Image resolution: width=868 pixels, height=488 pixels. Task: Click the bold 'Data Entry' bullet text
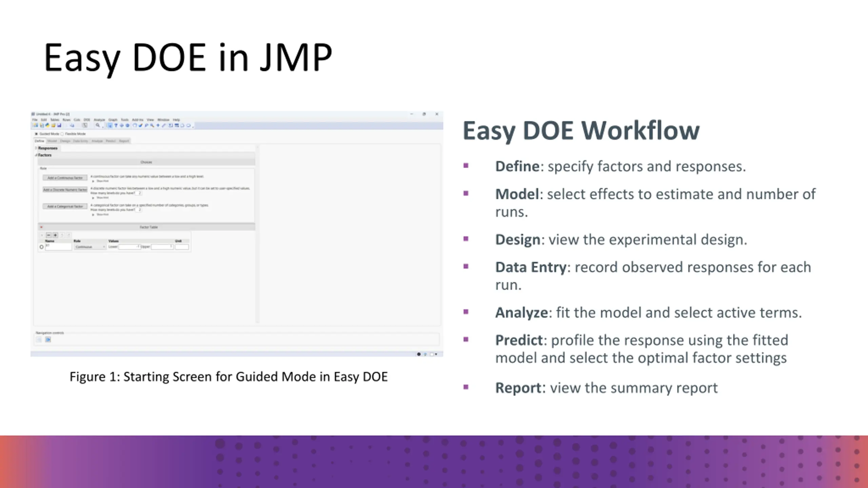531,267
